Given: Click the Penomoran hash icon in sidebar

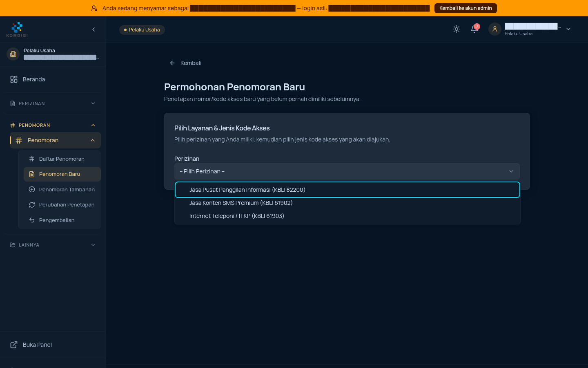Looking at the screenshot, I should [x=19, y=140].
